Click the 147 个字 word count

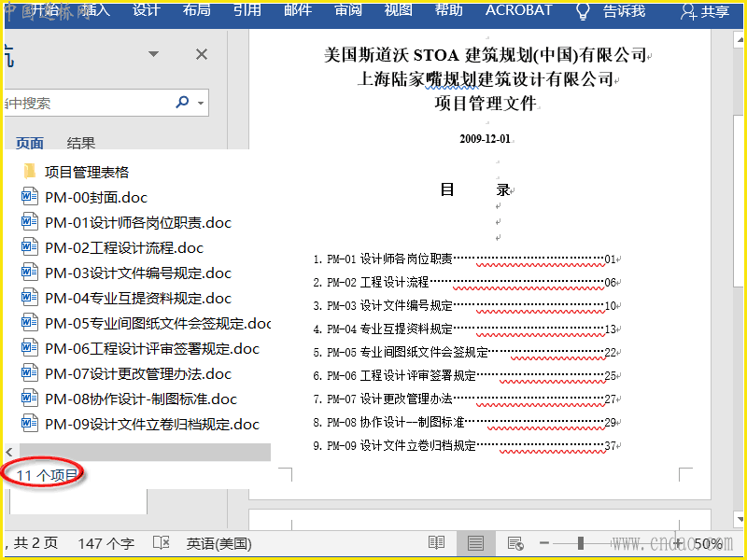click(x=106, y=543)
